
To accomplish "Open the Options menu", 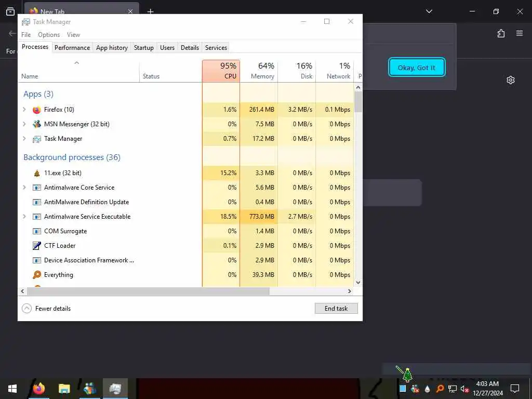I will (x=49, y=35).
